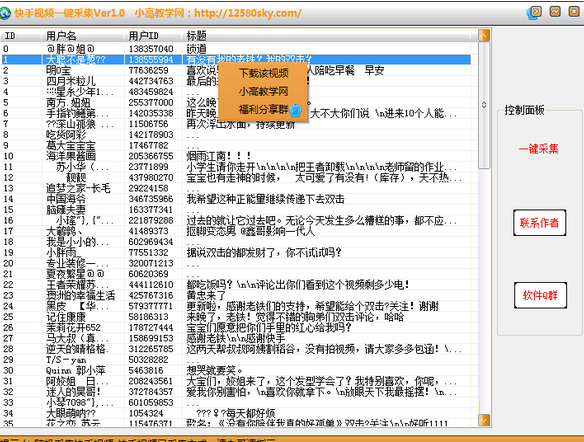The image size is (584, 442).
Task: Click title 我希望这种正能量继续传递下去双击
Action: [265, 199]
